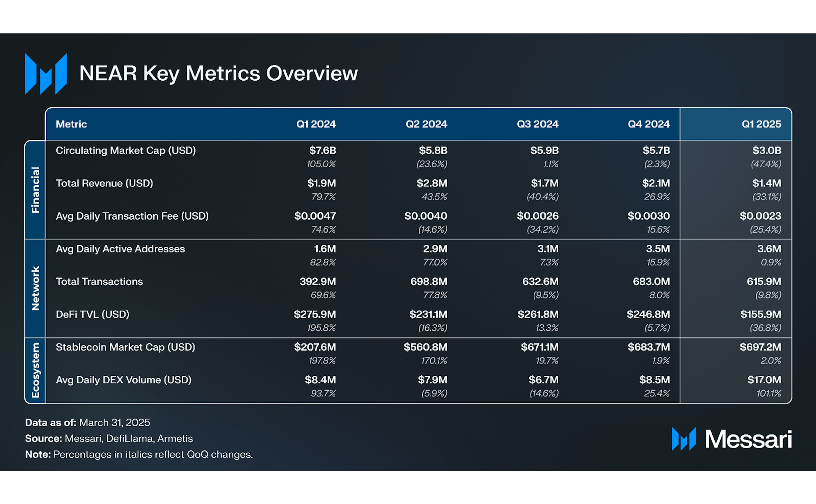Viewport: 816px width, 504px height.
Task: Click 'Stablecoin Market Cap (USD)' row label
Action: 125,347
